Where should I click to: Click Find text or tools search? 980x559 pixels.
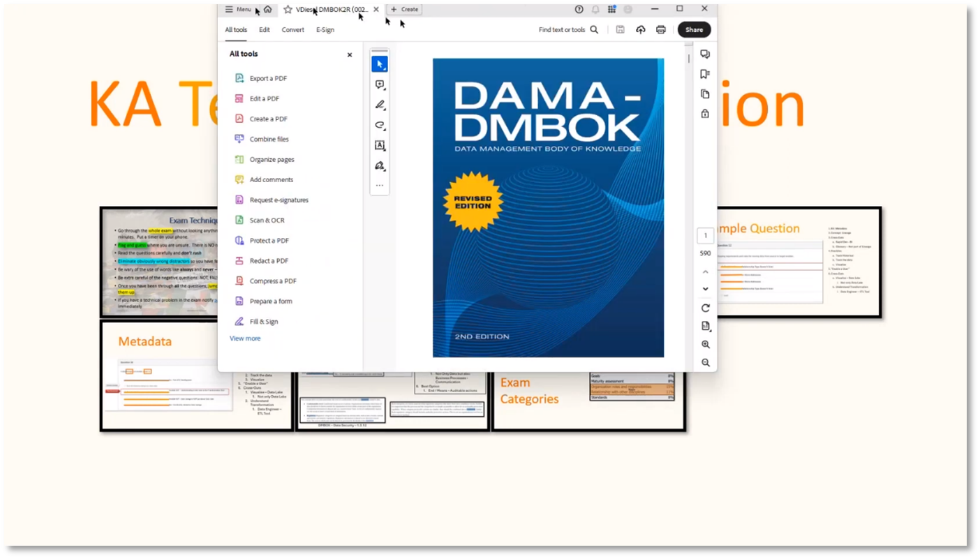568,30
